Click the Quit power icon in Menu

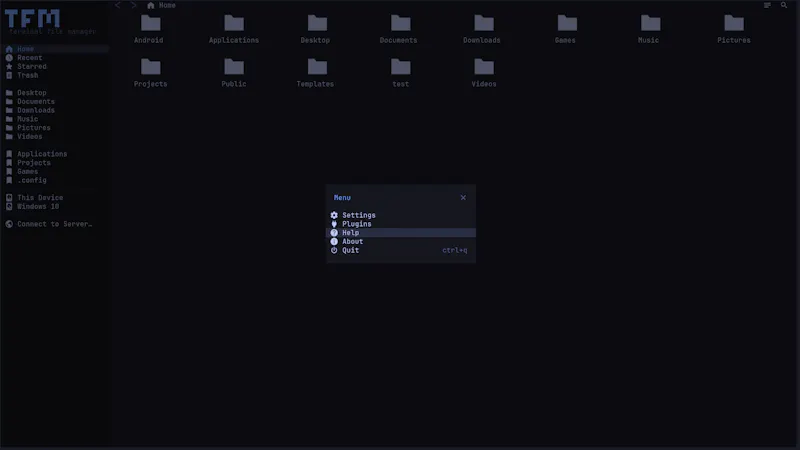coord(334,250)
